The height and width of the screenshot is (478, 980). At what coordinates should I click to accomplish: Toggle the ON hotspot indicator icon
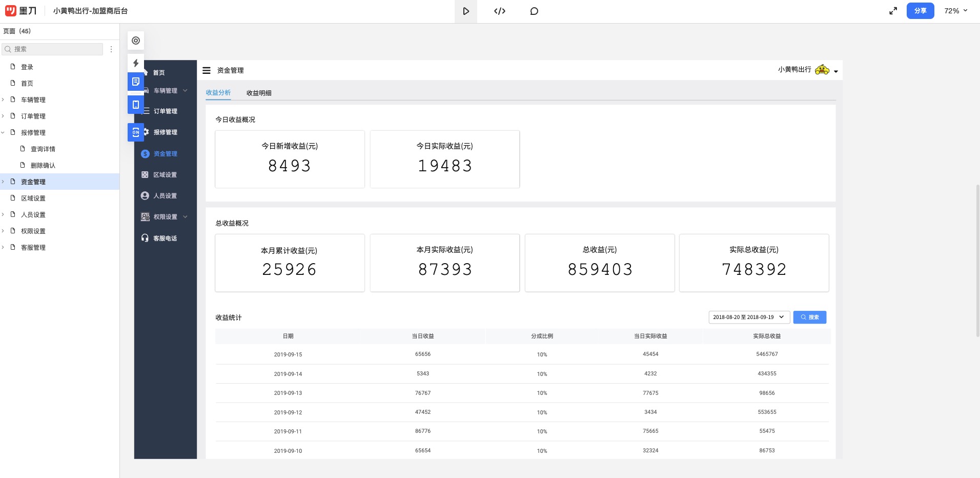tap(136, 132)
